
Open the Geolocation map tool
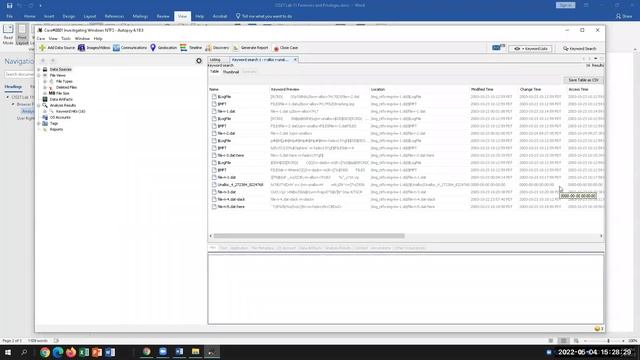(163, 48)
